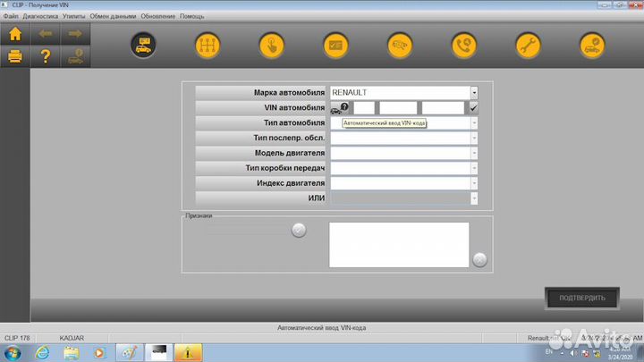Image resolution: width=644 pixels, height=362 pixels.
Task: Click the Марка автомобиля label
Action: pyautogui.click(x=289, y=93)
